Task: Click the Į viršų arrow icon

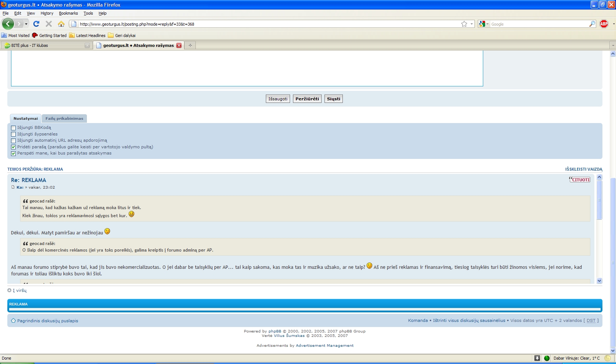Action: point(10,290)
